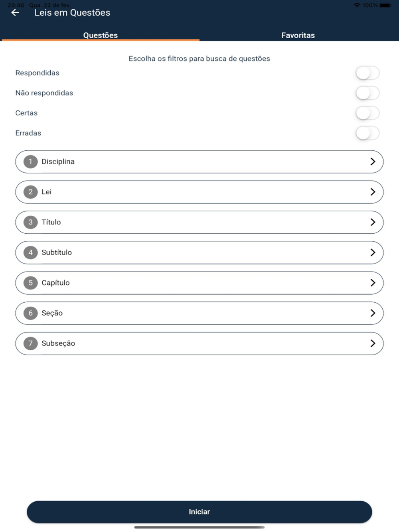Click the number 5 badge beside Capítulo

30,283
